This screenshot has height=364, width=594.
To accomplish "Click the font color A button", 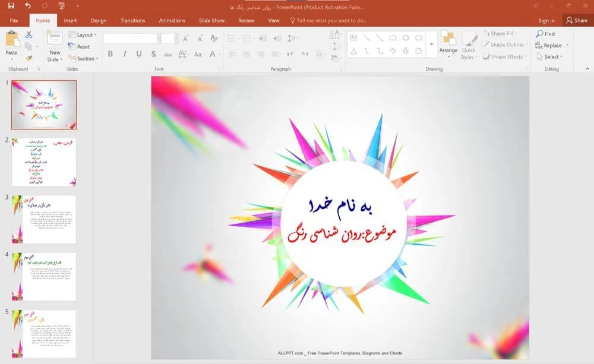I will [213, 54].
